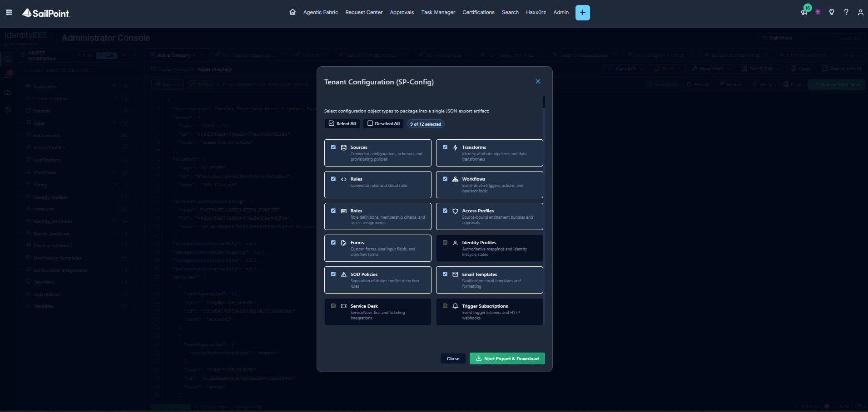868x412 pixels.
Task: Click the Close button in dialog
Action: 453,358
